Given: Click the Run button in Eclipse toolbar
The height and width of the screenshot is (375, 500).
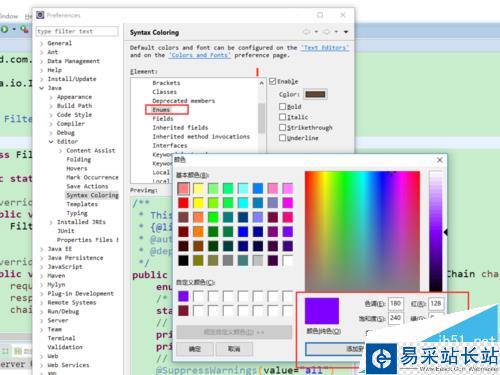Looking at the screenshot, I should point(4,29).
